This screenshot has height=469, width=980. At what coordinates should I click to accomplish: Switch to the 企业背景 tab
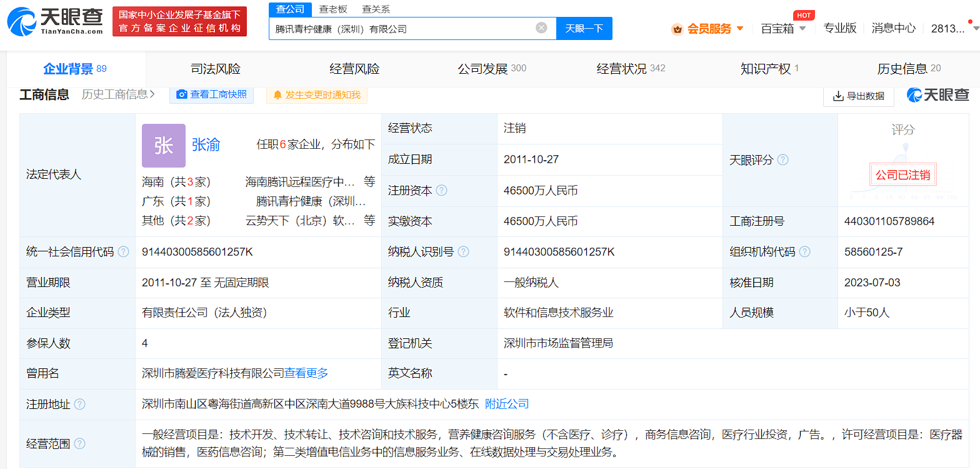point(74,69)
